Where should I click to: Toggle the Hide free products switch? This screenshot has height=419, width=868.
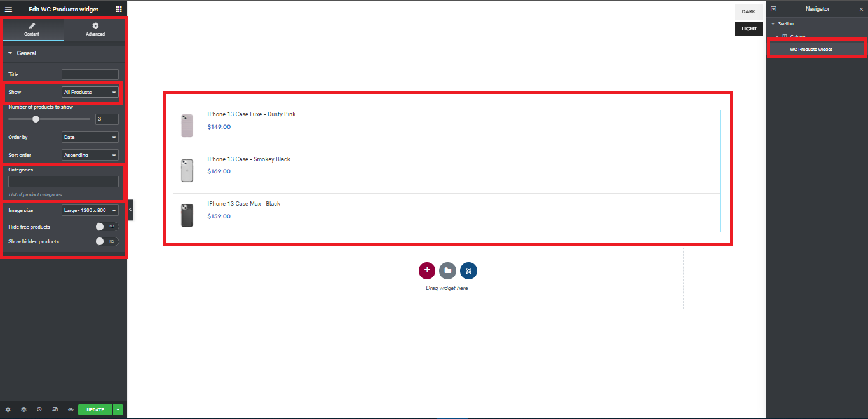click(x=107, y=227)
